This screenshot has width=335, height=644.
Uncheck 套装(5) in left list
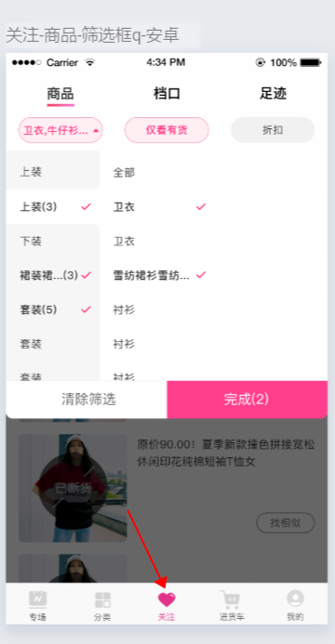(x=53, y=309)
